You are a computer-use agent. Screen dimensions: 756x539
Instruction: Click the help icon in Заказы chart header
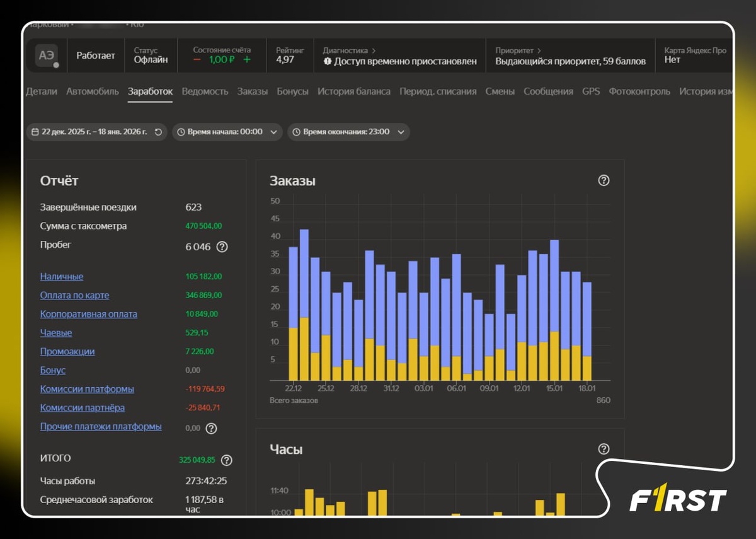604,180
